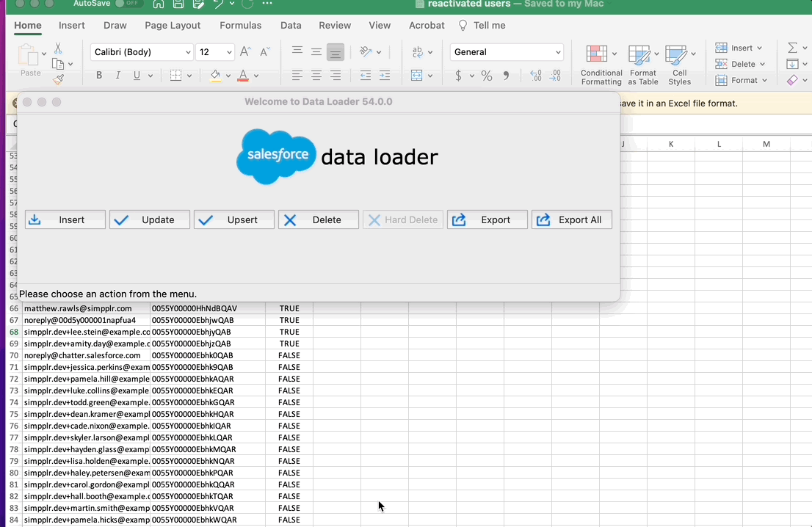Decrease font size with smaller A icon
This screenshot has width=812, height=527.
tap(264, 52)
